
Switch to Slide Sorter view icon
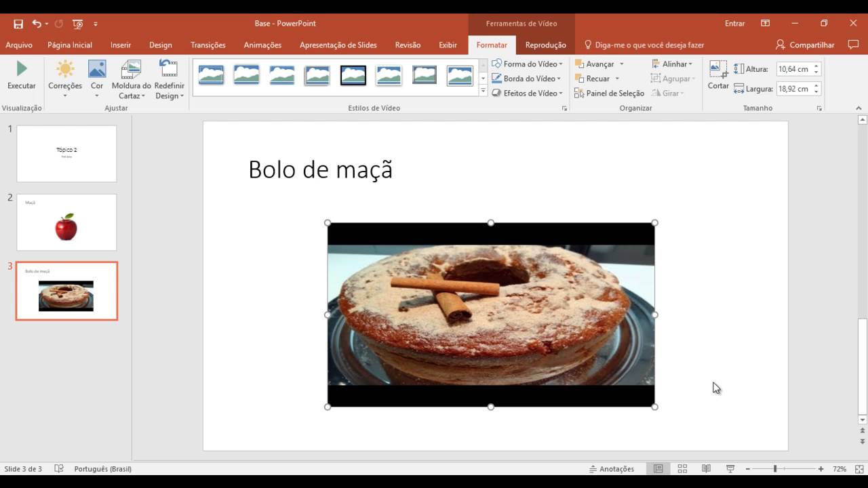pyautogui.click(x=682, y=469)
